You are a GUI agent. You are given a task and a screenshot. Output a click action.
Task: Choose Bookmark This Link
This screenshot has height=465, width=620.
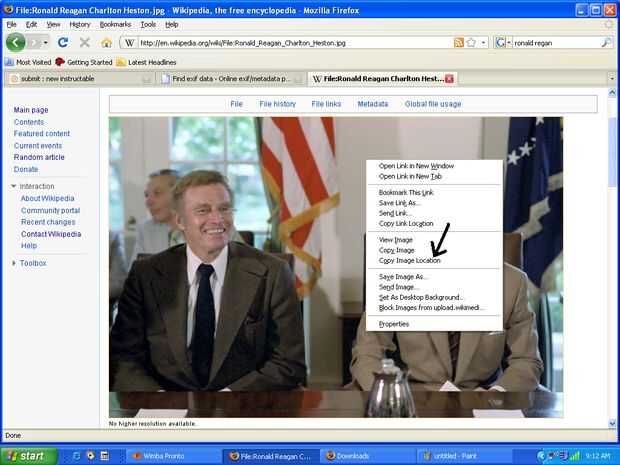click(434, 193)
